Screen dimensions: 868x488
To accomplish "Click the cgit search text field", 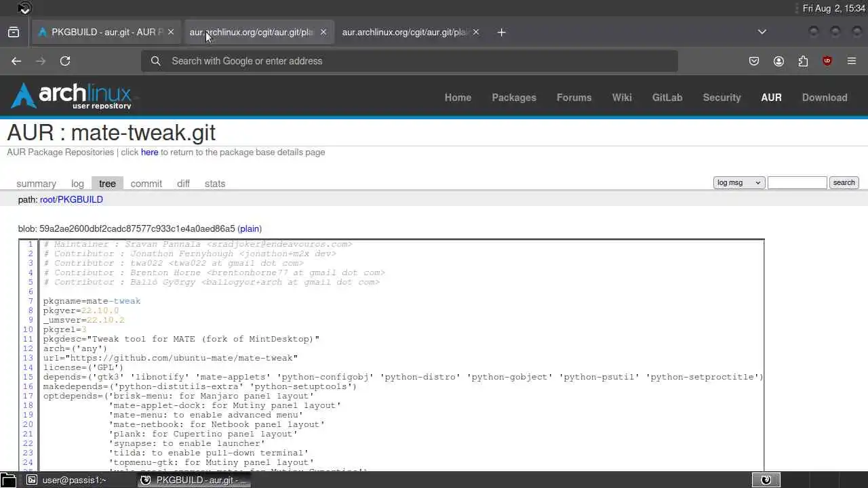I will [797, 182].
